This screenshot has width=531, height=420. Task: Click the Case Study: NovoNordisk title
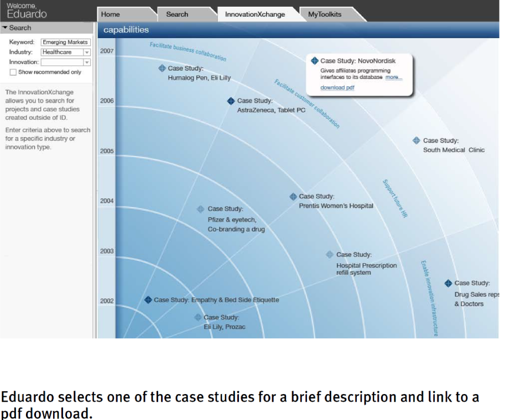pyautogui.click(x=358, y=61)
